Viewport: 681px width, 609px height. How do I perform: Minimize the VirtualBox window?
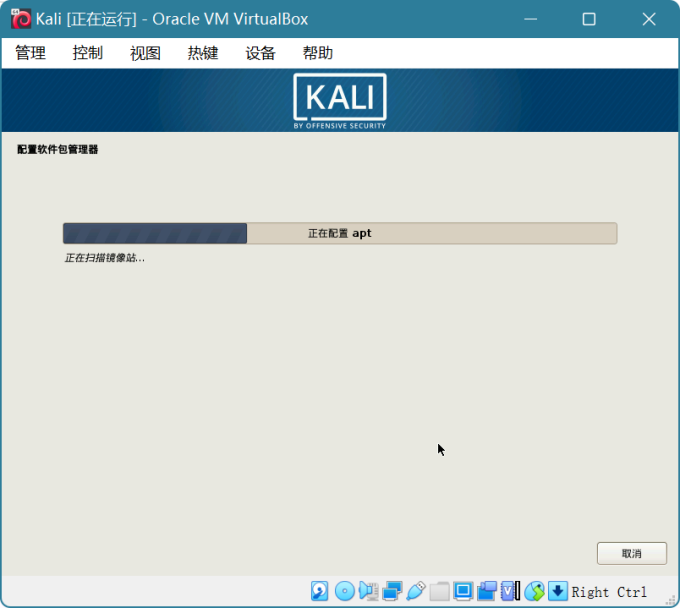pos(530,19)
